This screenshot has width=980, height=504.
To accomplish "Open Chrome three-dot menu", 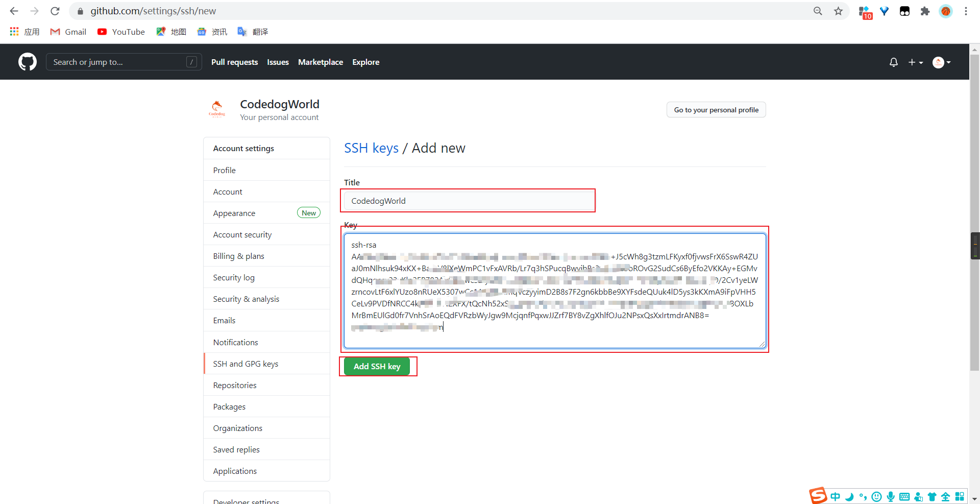I will coord(966,11).
